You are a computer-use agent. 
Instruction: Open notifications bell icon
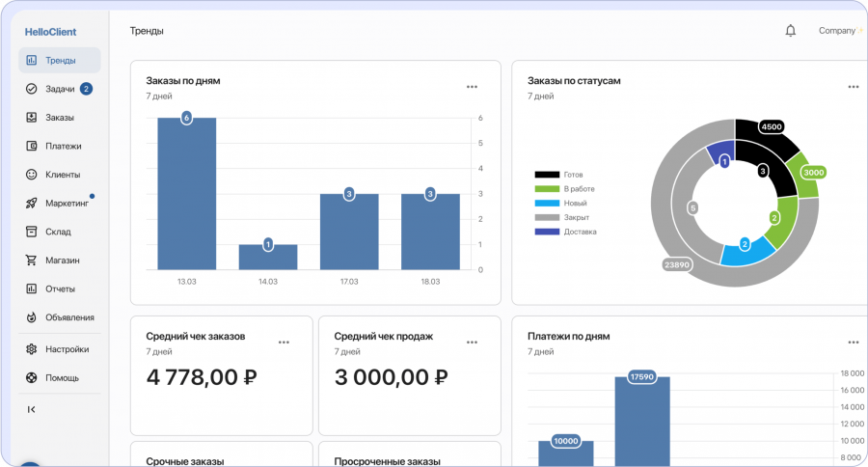click(791, 31)
